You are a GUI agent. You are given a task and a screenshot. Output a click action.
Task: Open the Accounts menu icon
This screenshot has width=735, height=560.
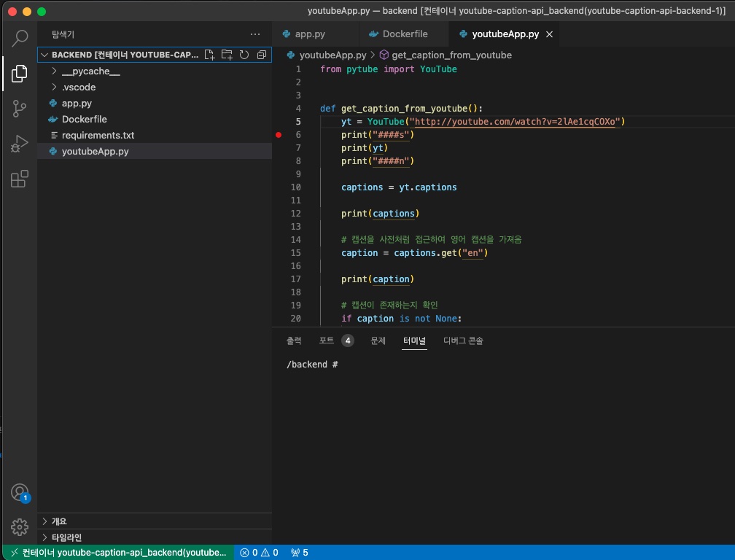point(20,492)
